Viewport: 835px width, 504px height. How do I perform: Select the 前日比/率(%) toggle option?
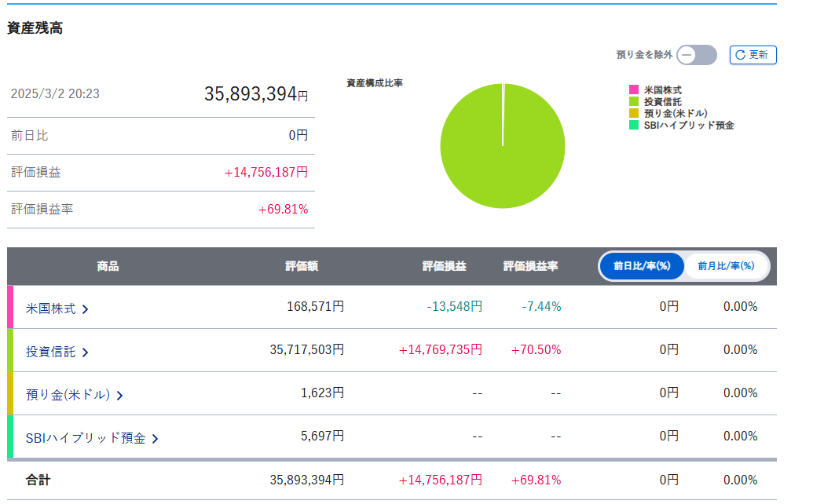[x=641, y=266]
